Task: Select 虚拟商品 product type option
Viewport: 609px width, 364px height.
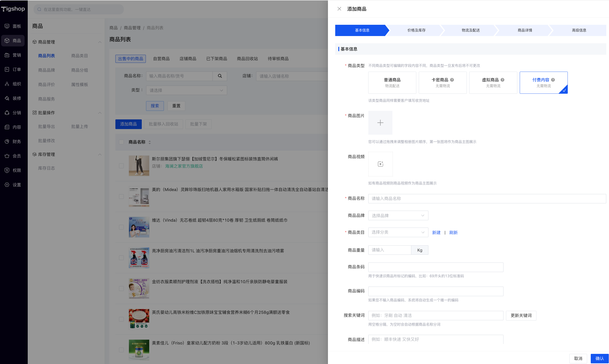Action: (493, 83)
